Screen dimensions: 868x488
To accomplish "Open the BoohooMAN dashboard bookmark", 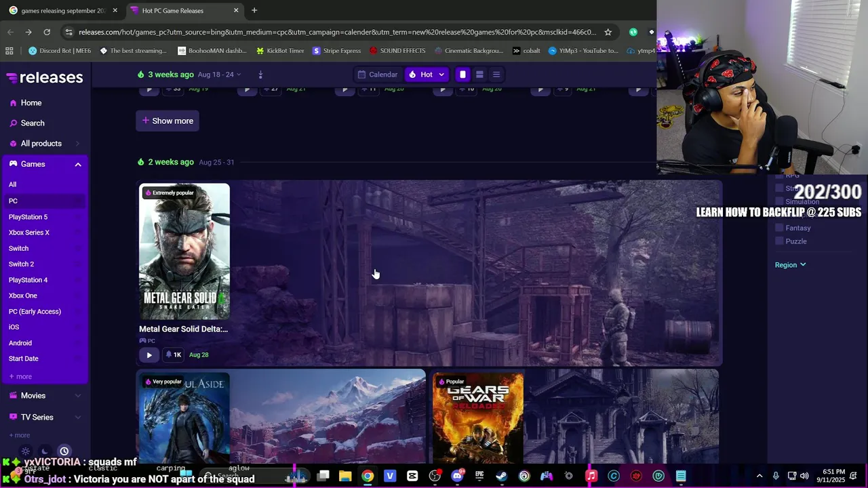I will (212, 50).
